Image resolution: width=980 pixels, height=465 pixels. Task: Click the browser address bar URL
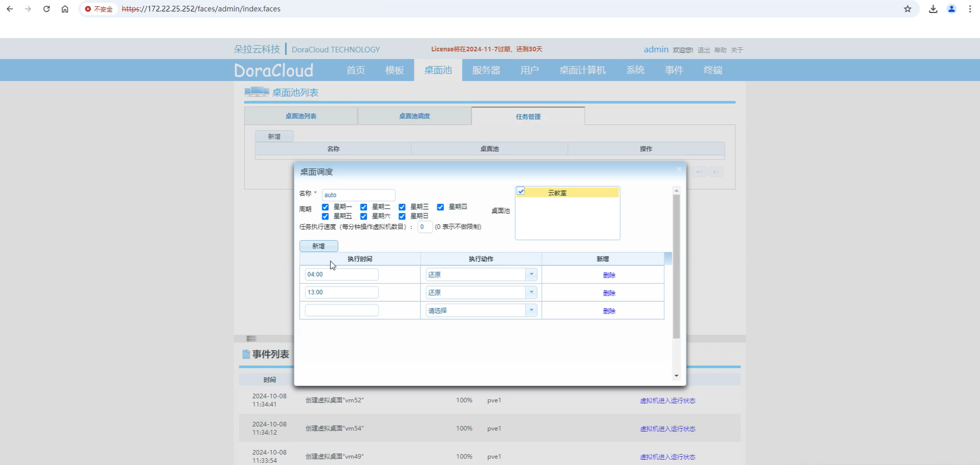[201, 9]
